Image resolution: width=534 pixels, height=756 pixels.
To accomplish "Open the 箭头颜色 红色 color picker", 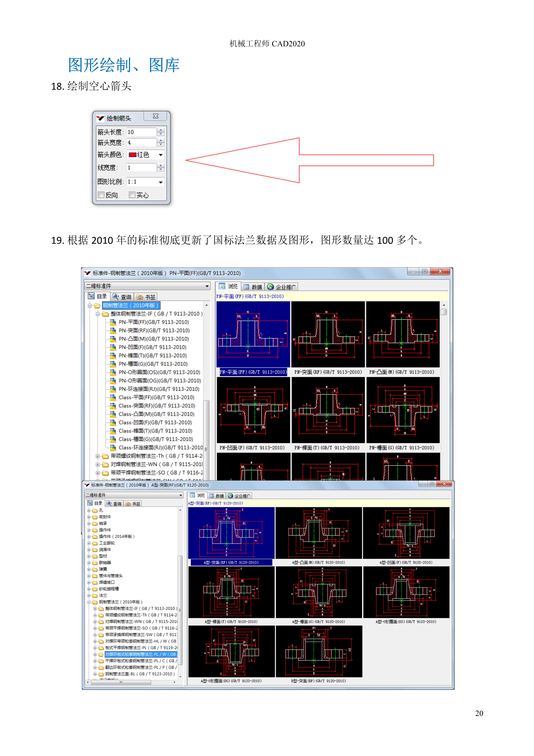I will click(161, 155).
